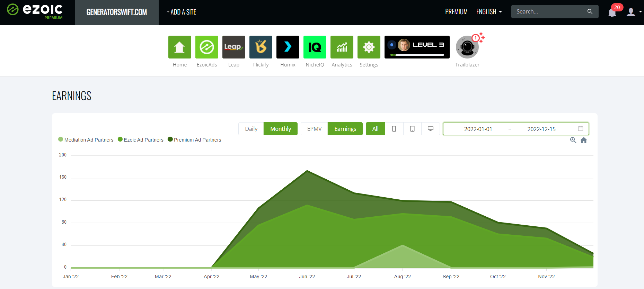Click the Level 3 progress bar
644x289 pixels.
coord(417,55)
